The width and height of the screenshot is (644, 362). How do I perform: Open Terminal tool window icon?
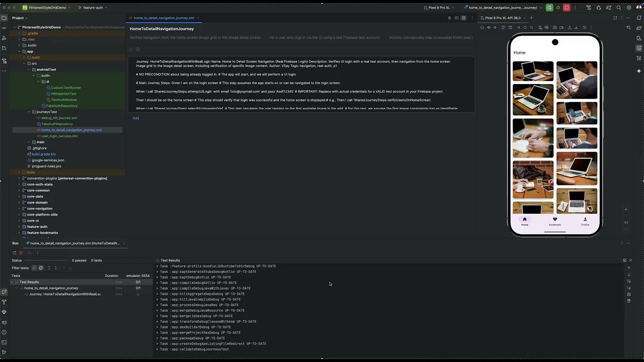coord(4,342)
